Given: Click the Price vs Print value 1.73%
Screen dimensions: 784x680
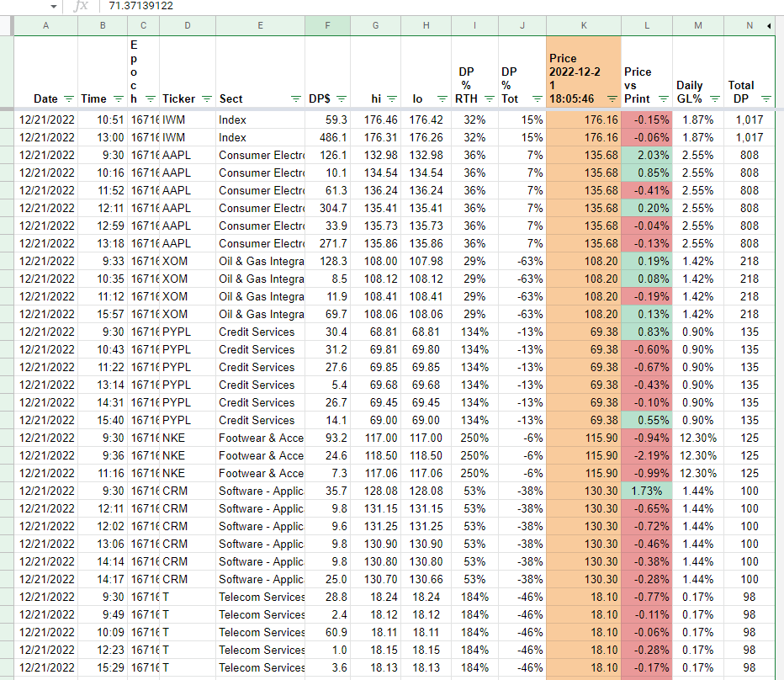Looking at the screenshot, I should 647,491.
